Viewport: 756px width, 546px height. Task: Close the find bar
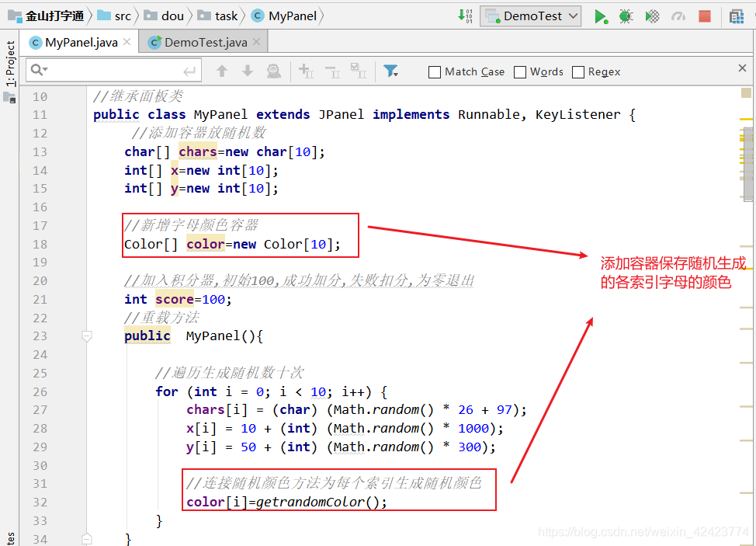(x=743, y=68)
